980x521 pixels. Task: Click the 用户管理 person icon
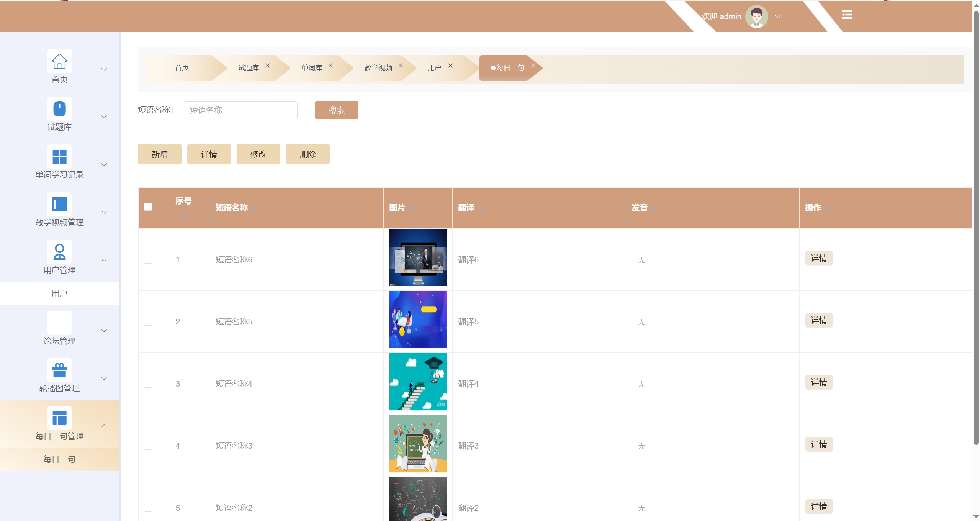pyautogui.click(x=59, y=252)
